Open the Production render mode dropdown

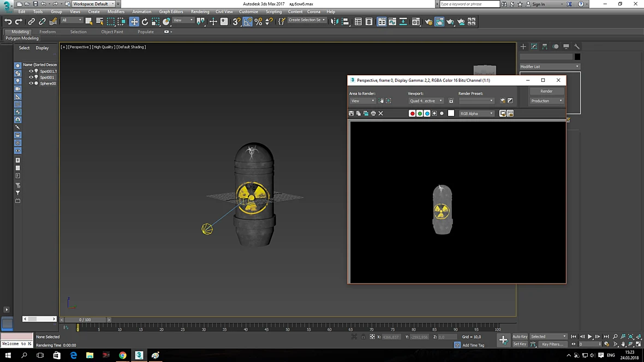(546, 100)
